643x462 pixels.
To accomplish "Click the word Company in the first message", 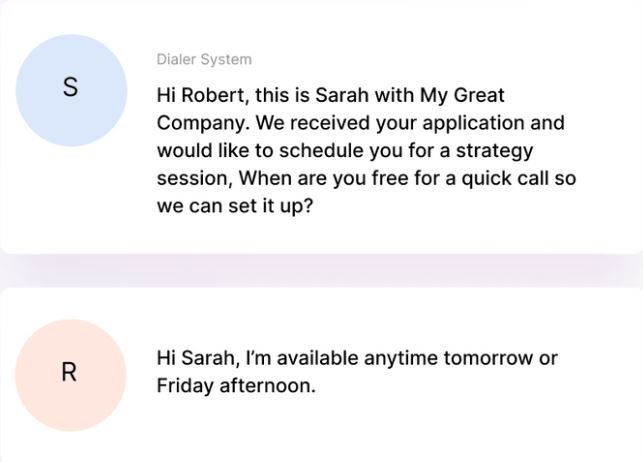I will (x=203, y=123).
